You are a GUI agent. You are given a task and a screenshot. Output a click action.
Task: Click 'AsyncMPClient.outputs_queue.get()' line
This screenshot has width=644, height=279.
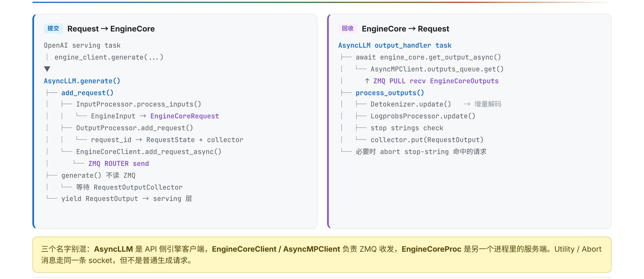click(437, 69)
